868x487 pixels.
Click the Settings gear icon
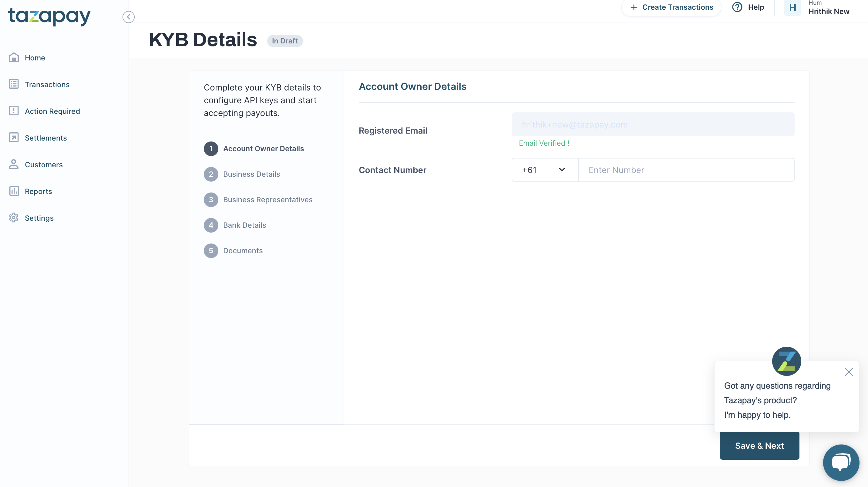click(x=14, y=218)
